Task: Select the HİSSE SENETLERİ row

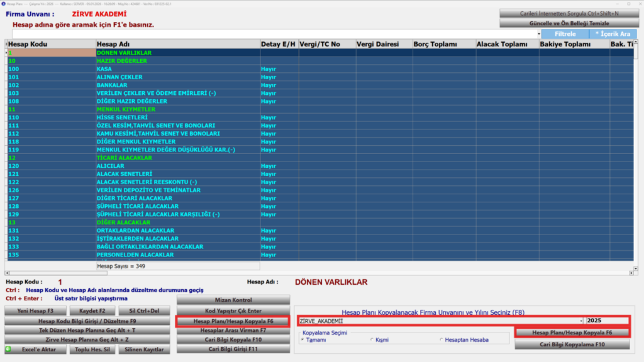Action: 320,118
